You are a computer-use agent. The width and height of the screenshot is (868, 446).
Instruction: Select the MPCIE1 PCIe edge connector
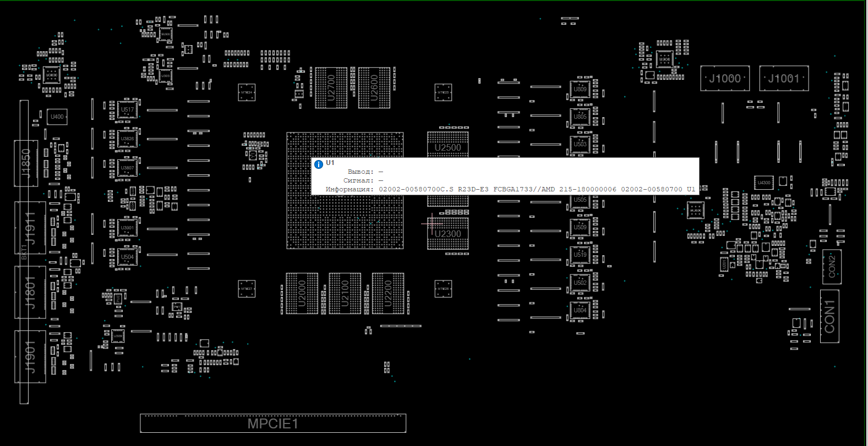[x=273, y=423]
